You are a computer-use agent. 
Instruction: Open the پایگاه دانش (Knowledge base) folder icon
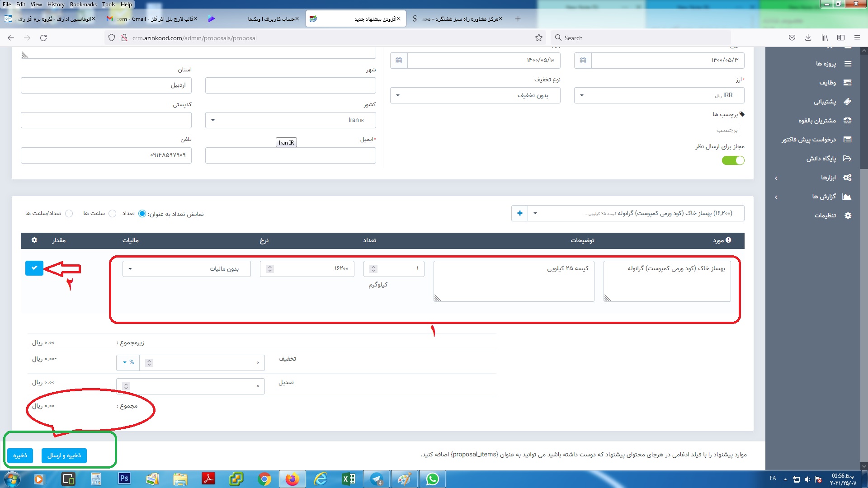[848, 159]
